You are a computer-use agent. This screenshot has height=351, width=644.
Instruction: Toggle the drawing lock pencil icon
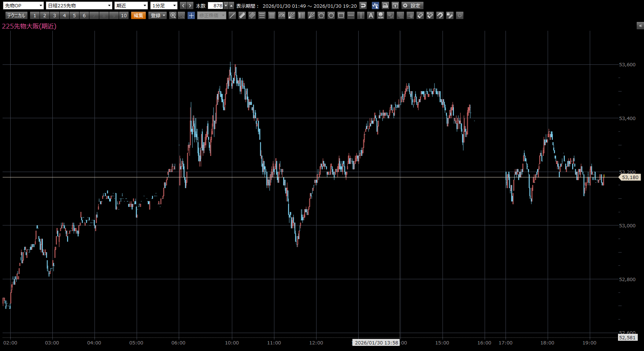pyautogui.click(x=450, y=15)
